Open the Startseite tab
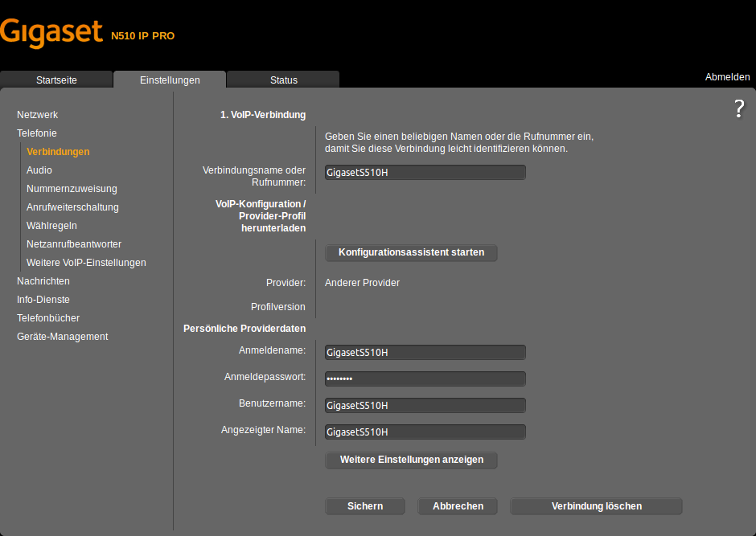 (56, 80)
